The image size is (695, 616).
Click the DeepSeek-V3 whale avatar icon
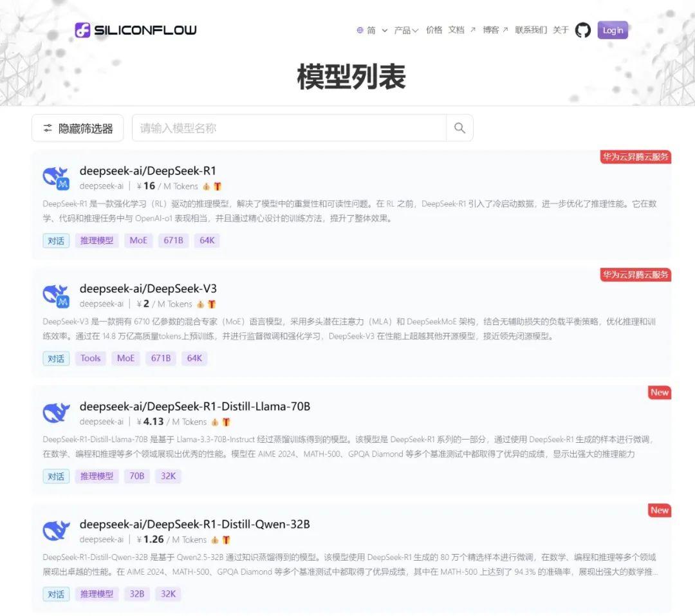tap(55, 293)
